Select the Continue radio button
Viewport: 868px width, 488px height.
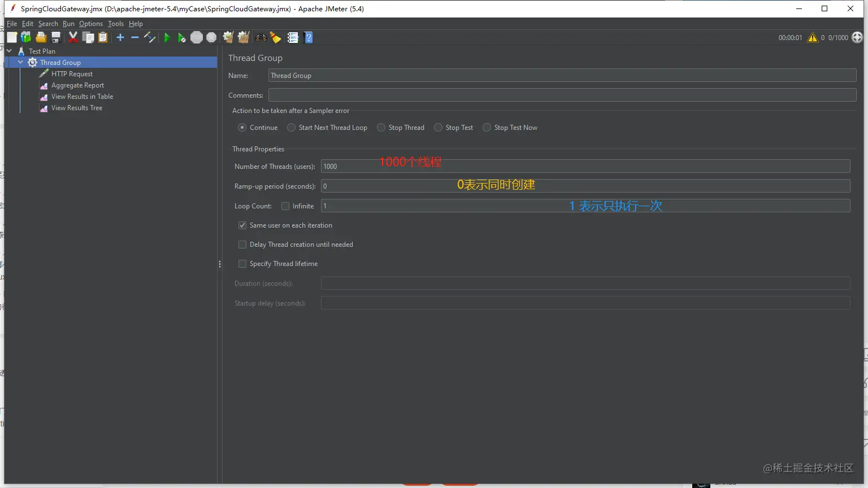(x=242, y=128)
